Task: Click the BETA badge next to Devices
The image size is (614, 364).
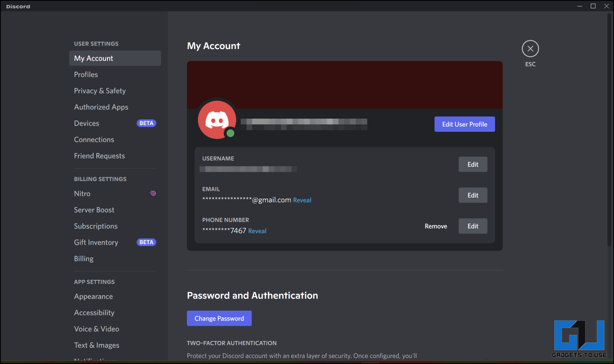Action: (x=146, y=123)
